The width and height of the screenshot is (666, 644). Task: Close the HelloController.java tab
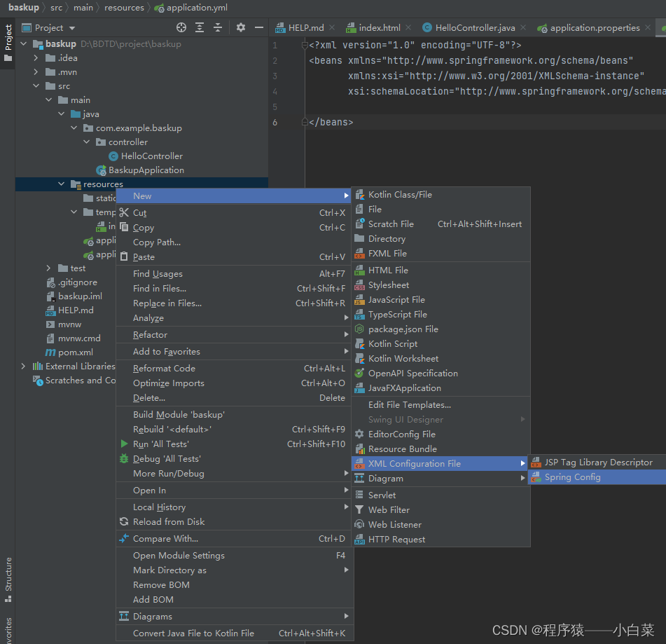[x=523, y=27]
